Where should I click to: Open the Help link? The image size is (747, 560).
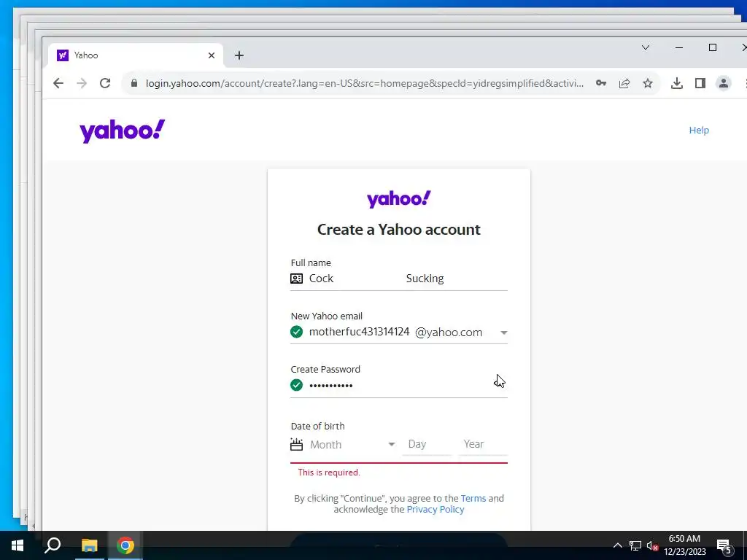[x=699, y=130]
